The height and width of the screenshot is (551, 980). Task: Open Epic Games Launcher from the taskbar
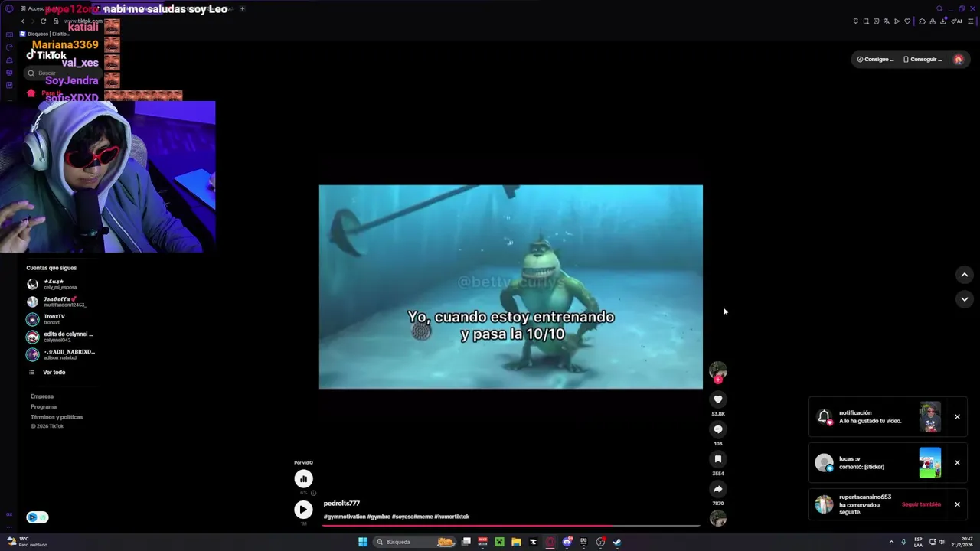[x=583, y=542]
